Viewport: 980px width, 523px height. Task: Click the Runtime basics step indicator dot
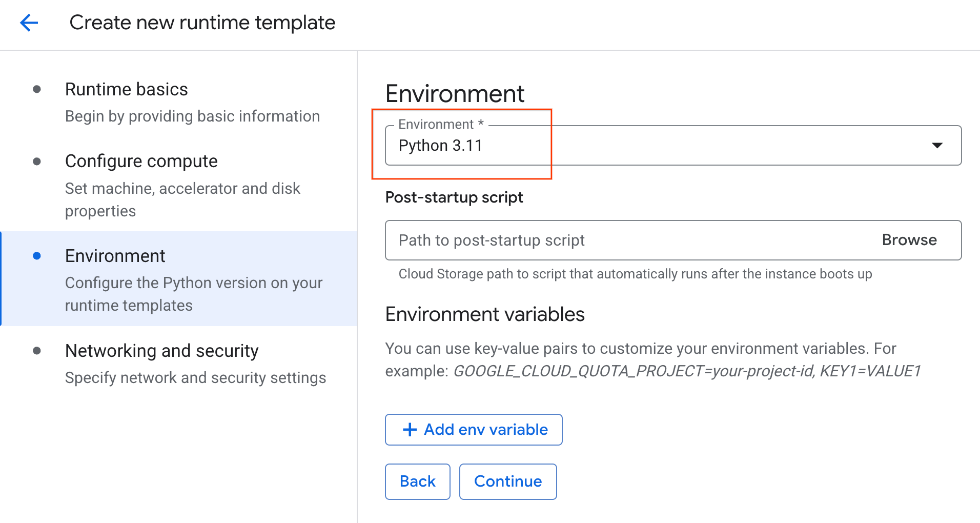coord(36,89)
